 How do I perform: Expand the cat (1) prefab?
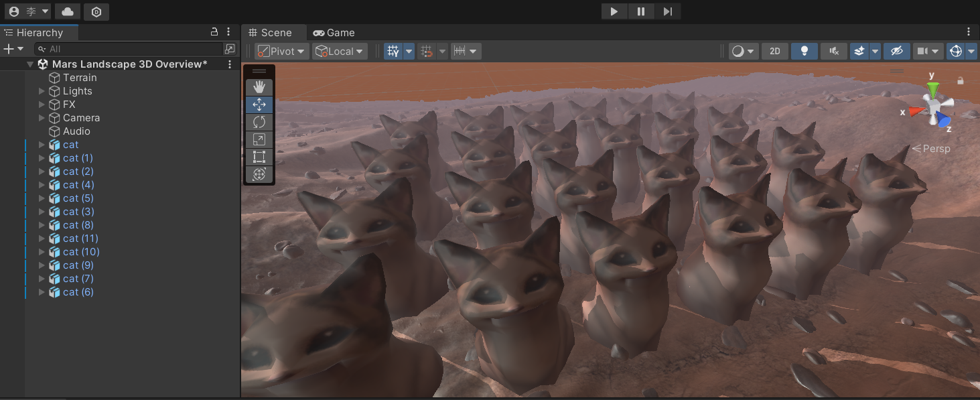[x=42, y=158]
